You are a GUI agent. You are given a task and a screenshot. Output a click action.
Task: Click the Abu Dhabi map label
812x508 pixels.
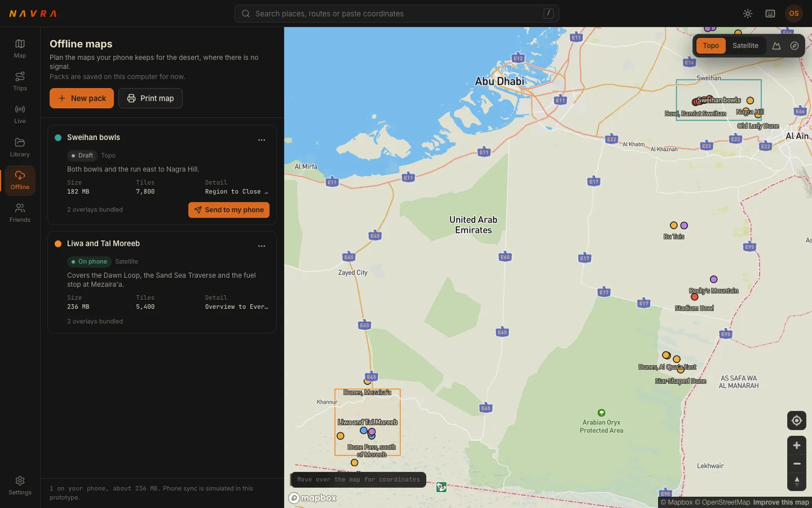tap(500, 81)
